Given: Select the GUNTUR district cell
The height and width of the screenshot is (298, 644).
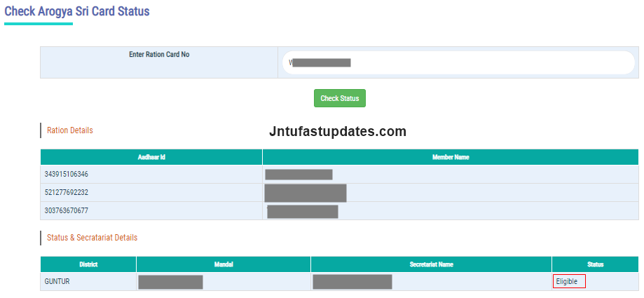Looking at the screenshot, I should pos(88,282).
